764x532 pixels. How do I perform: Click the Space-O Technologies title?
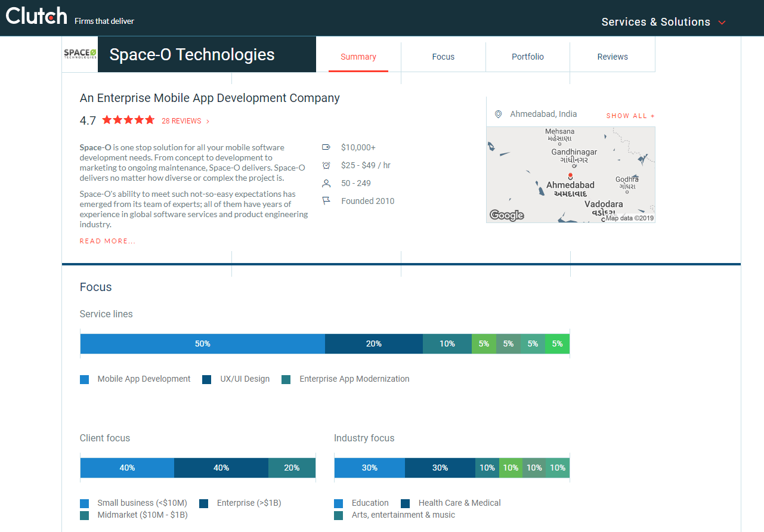point(192,54)
